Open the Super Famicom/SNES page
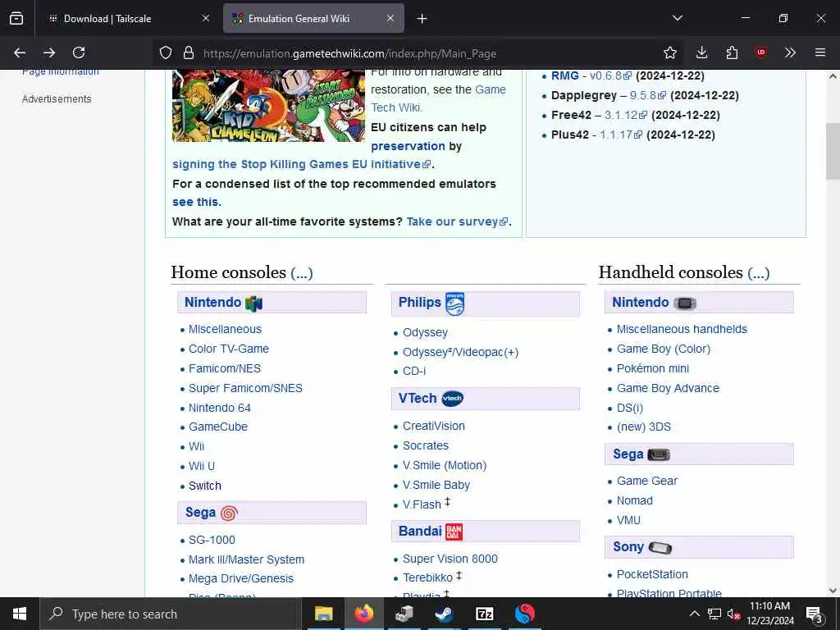 click(245, 388)
